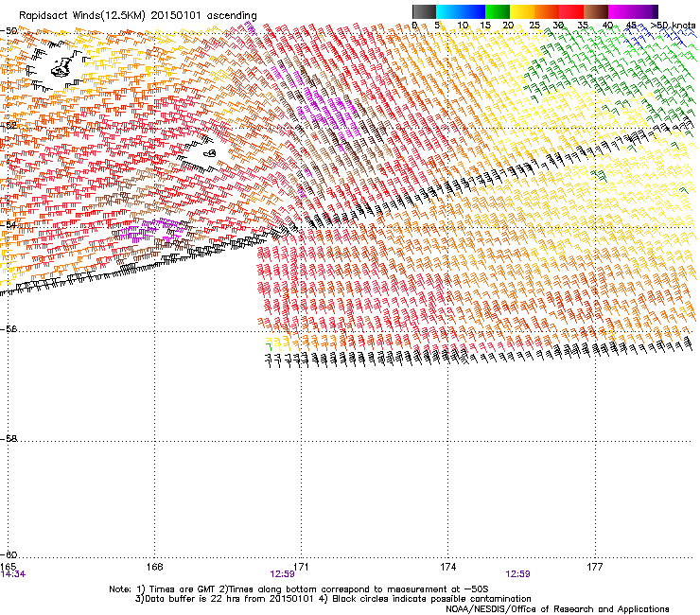
Task: Click the '-60' latitude axis label
Action: [x=9, y=554]
